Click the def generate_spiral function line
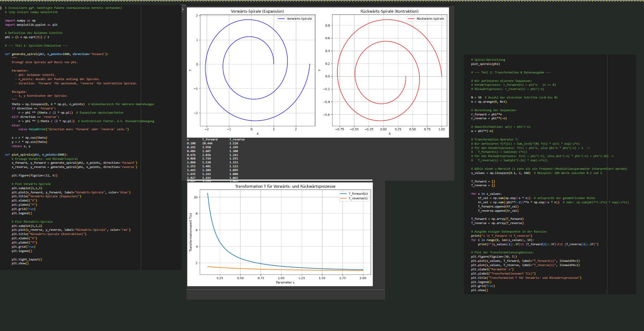 (x=56, y=54)
